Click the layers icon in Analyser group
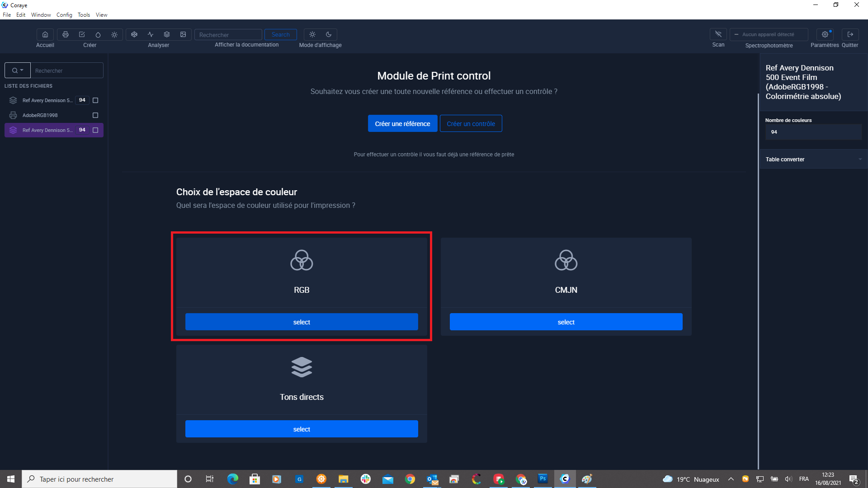 click(x=167, y=34)
